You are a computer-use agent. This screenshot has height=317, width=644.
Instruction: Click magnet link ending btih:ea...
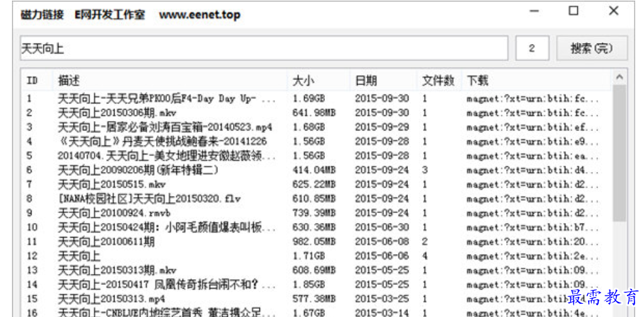pyautogui.click(x=533, y=156)
